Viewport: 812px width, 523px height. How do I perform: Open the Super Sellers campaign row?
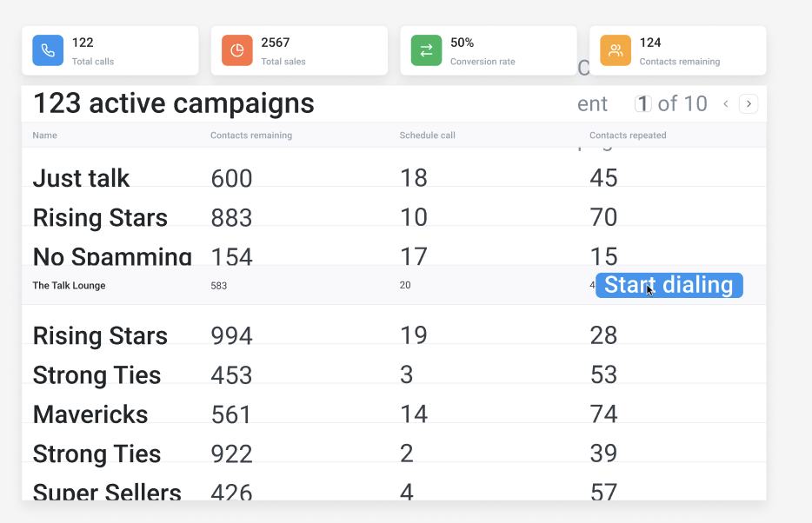tap(107, 492)
